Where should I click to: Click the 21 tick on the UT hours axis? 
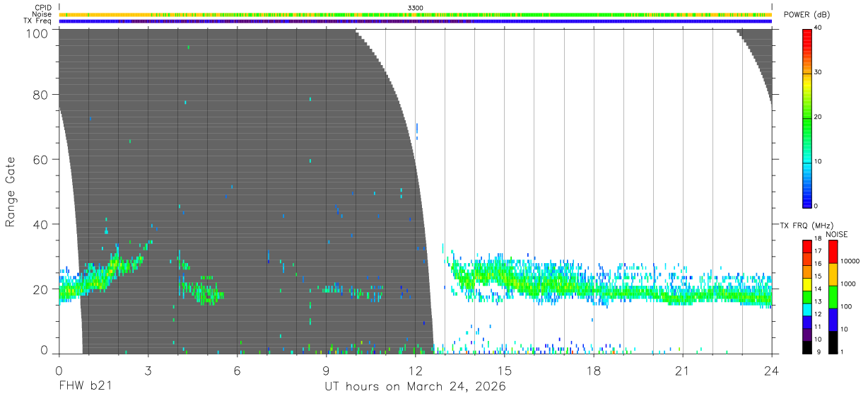coord(683,370)
